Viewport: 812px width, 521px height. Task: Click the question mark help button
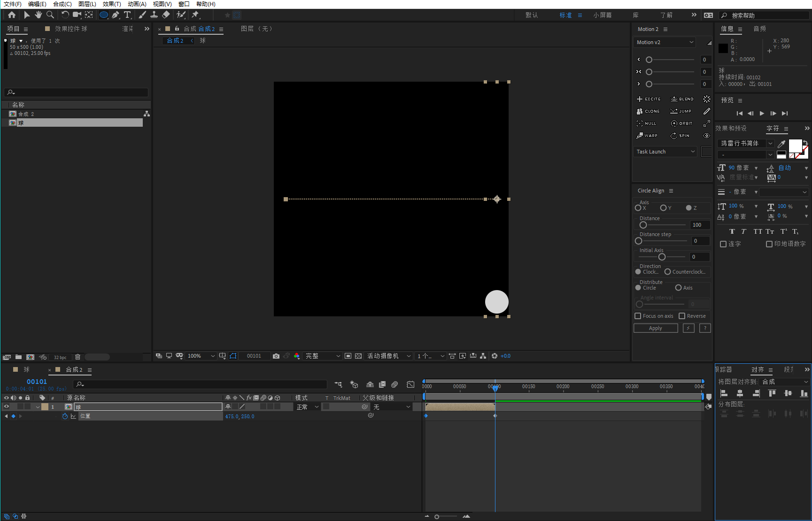click(x=705, y=328)
